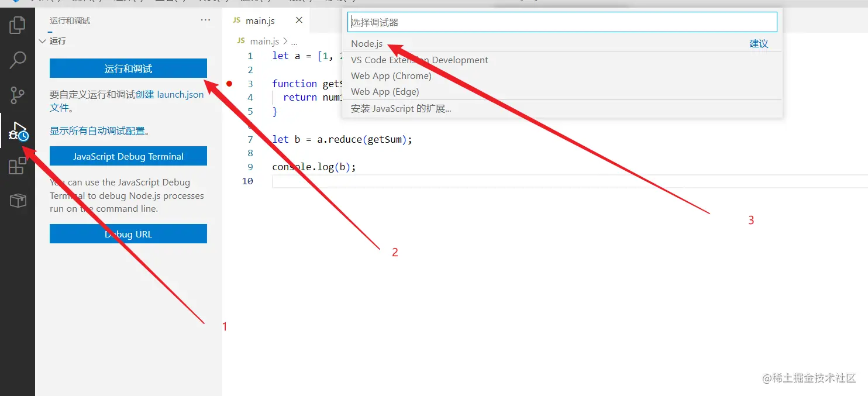Open the Source Control view
The height and width of the screenshot is (396, 868).
coord(18,94)
